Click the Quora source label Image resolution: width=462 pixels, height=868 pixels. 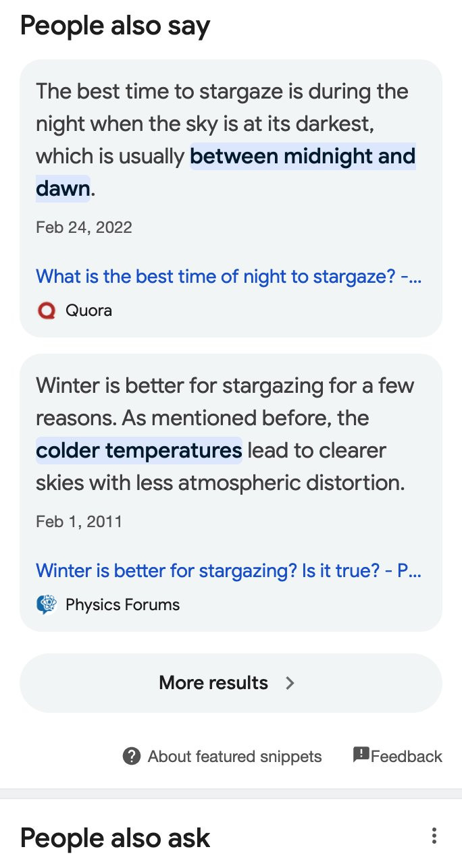88,310
